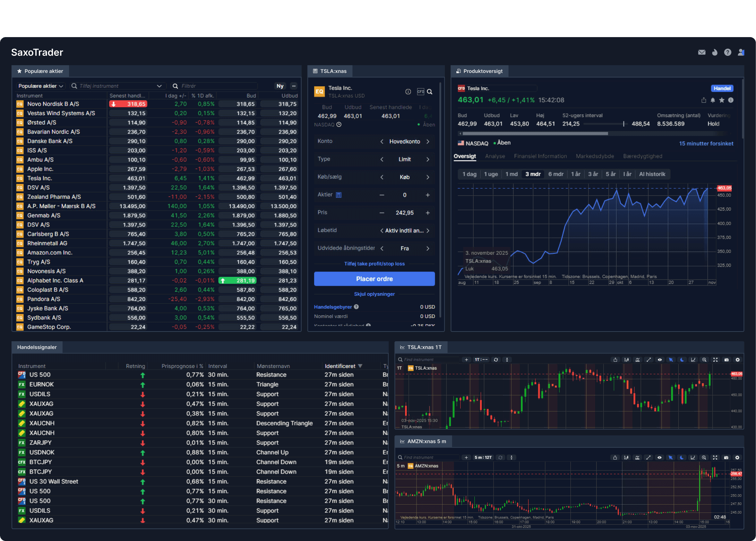
Task: Select drawing line tool on TSLA chart
Action: point(648,360)
